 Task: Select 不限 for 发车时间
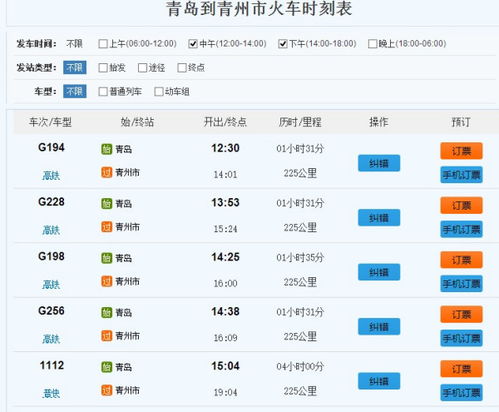click(74, 44)
